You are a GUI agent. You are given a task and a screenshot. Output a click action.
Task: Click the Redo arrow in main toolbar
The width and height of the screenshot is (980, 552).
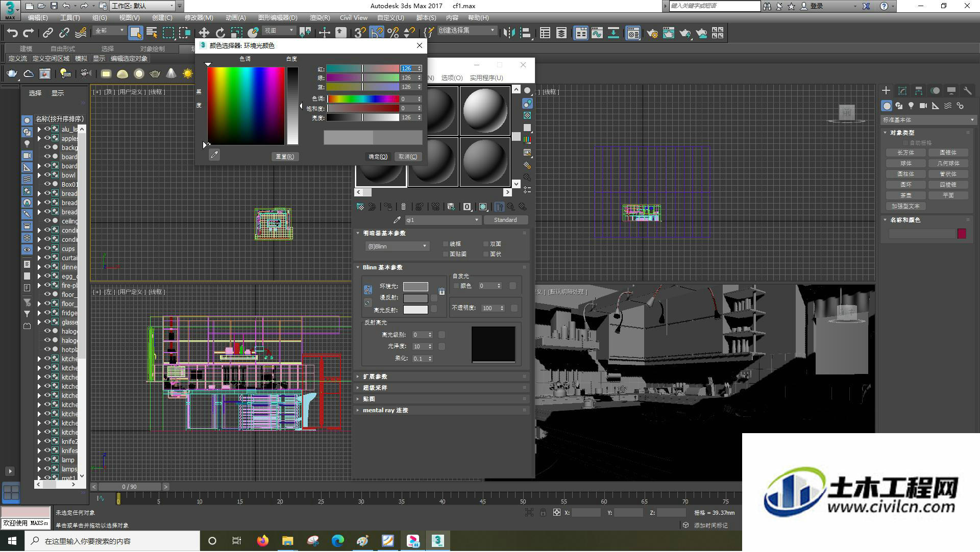pyautogui.click(x=29, y=33)
